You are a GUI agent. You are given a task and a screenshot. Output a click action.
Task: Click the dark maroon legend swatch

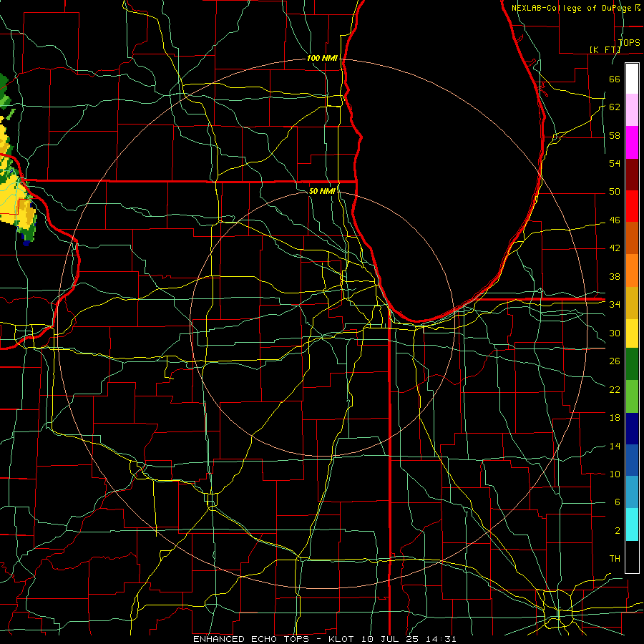coord(632,174)
